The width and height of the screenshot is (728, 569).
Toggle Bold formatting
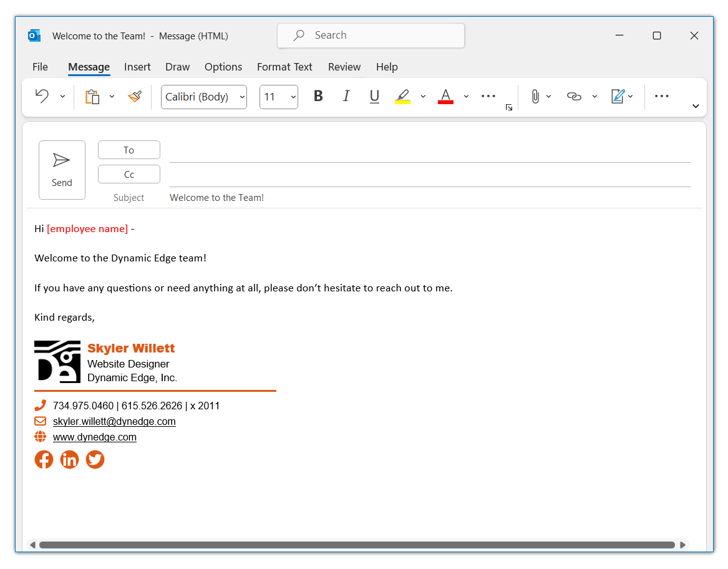click(x=318, y=96)
